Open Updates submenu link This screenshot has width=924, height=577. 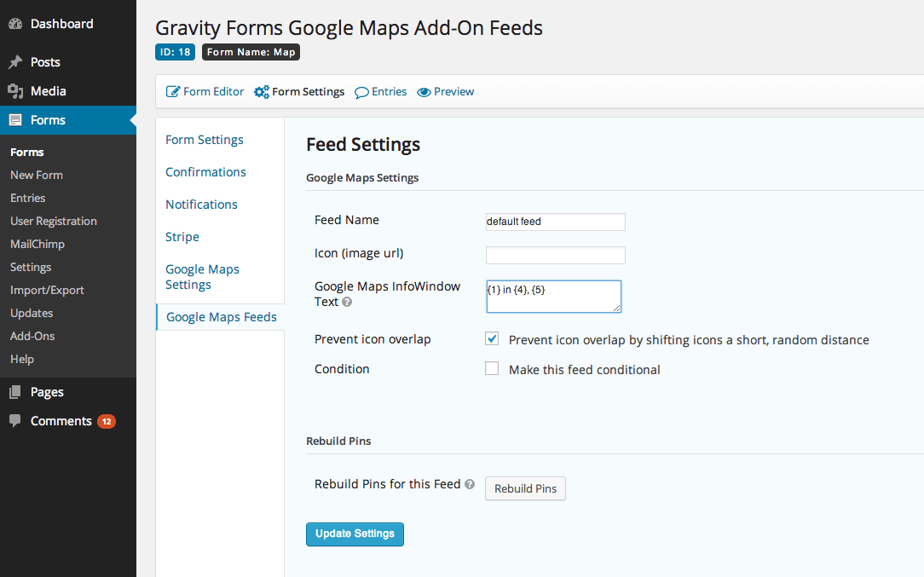point(32,313)
